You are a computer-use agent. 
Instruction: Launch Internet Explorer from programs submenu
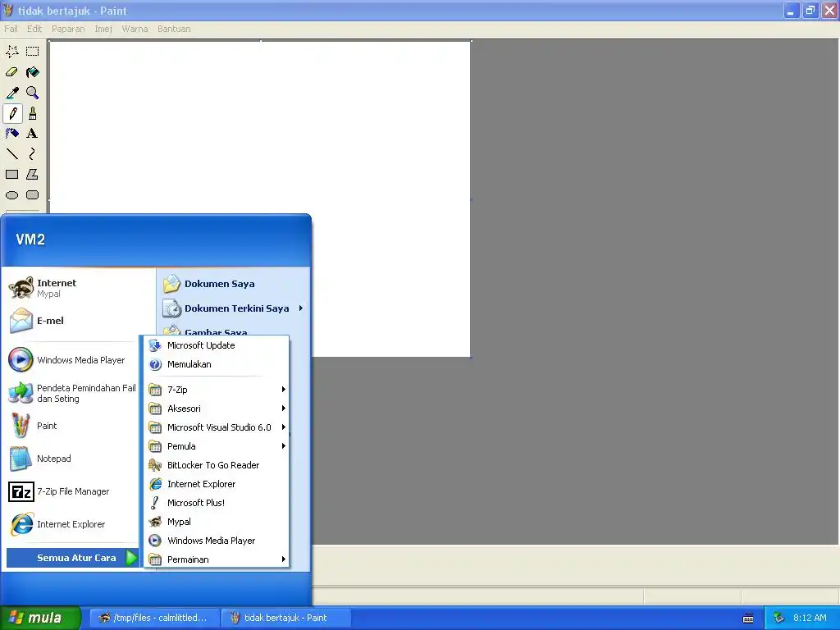217,484
